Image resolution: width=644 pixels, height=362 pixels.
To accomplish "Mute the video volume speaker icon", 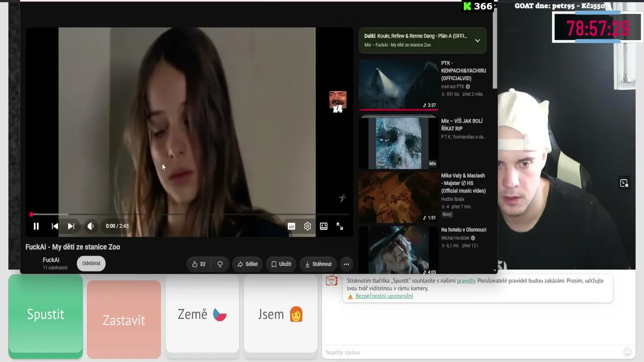I will coord(91,226).
